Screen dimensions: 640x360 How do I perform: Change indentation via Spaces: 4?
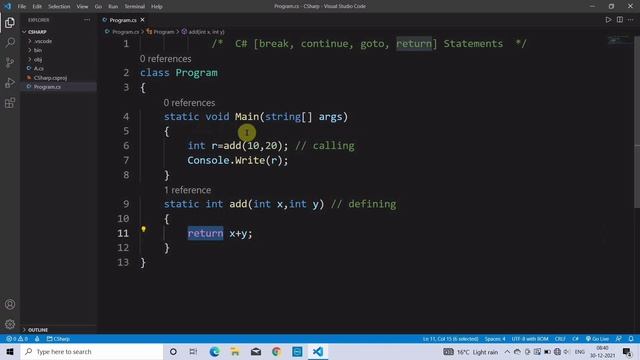point(495,339)
